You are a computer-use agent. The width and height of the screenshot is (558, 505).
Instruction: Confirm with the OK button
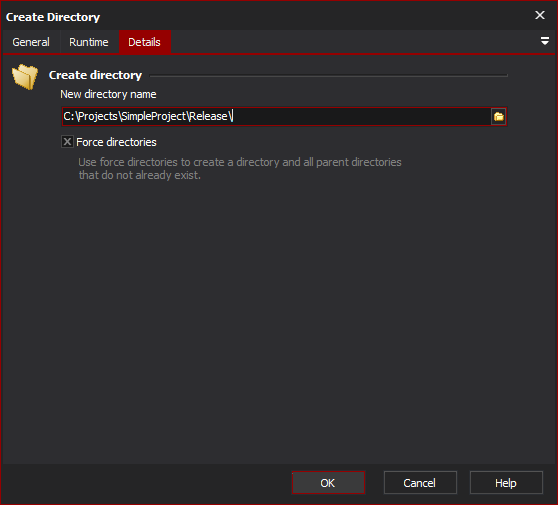point(328,483)
